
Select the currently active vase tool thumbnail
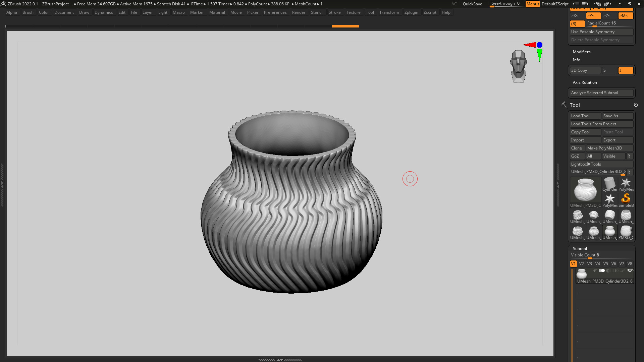[x=586, y=192]
